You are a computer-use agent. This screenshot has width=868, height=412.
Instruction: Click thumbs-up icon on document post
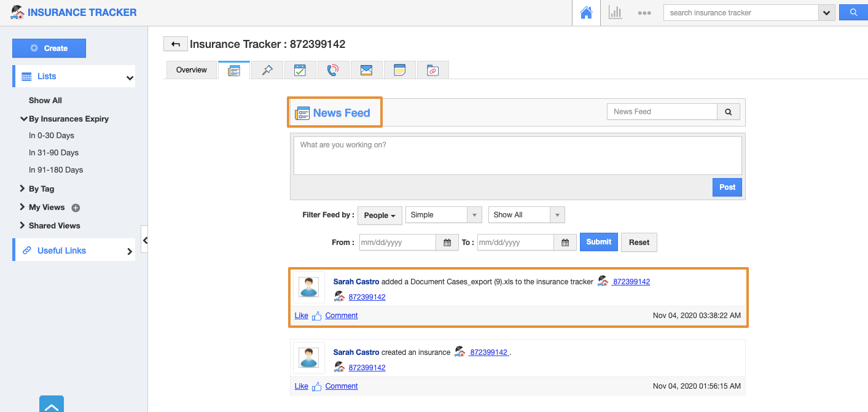(317, 316)
